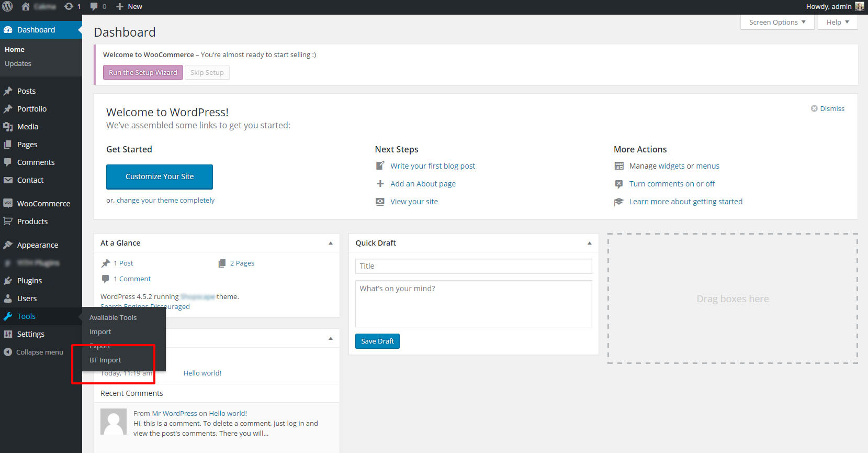The width and height of the screenshot is (868, 453).
Task: Open Learn more about getting started link
Action: tap(686, 202)
